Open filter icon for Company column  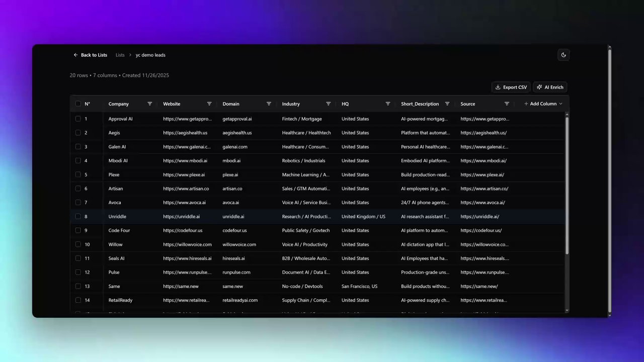150,104
